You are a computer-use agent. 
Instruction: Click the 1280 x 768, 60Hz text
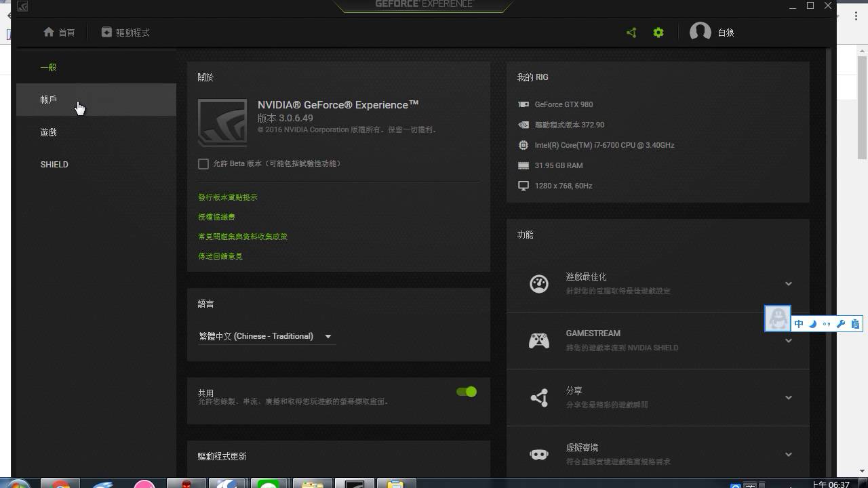564,186
